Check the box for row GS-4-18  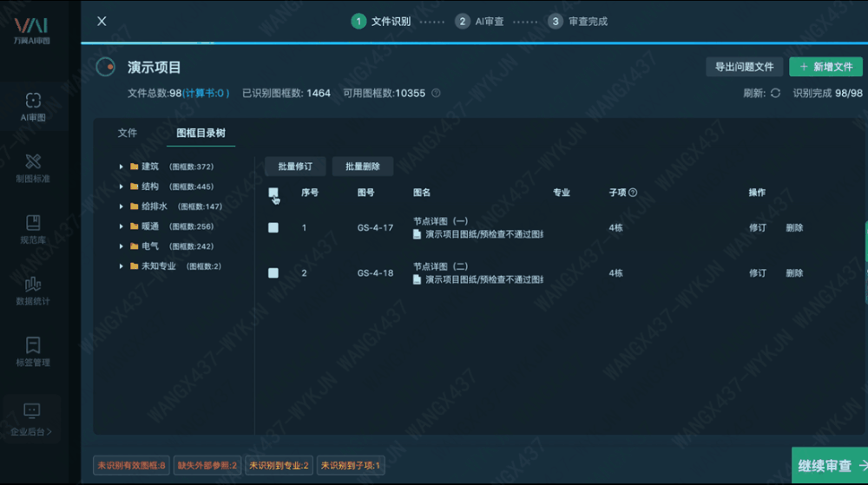pyautogui.click(x=273, y=272)
